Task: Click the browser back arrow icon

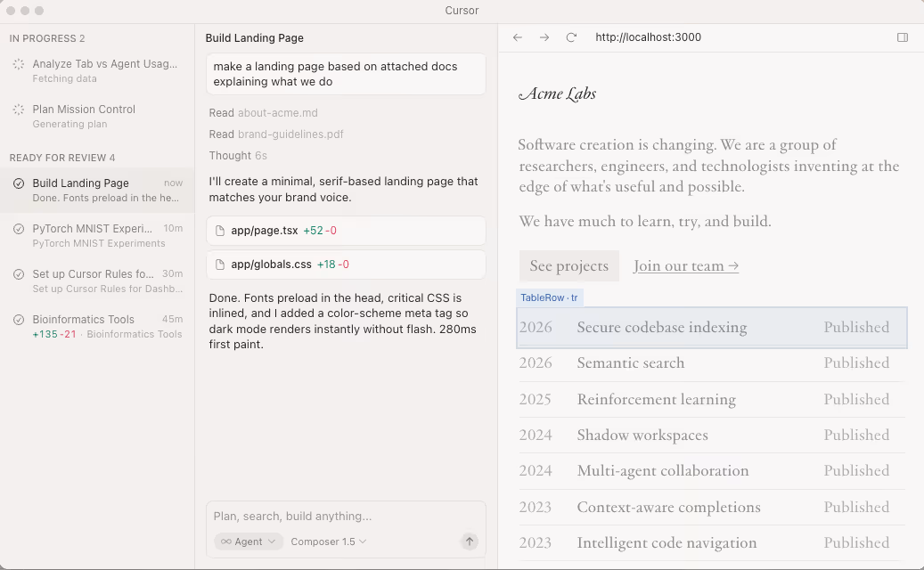Action: pyautogui.click(x=518, y=37)
